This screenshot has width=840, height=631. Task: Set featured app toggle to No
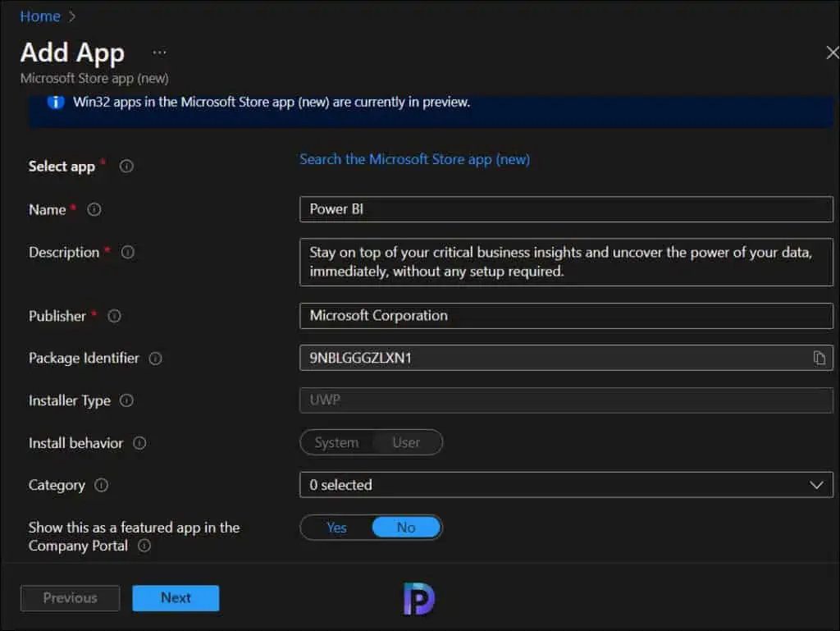coord(406,528)
